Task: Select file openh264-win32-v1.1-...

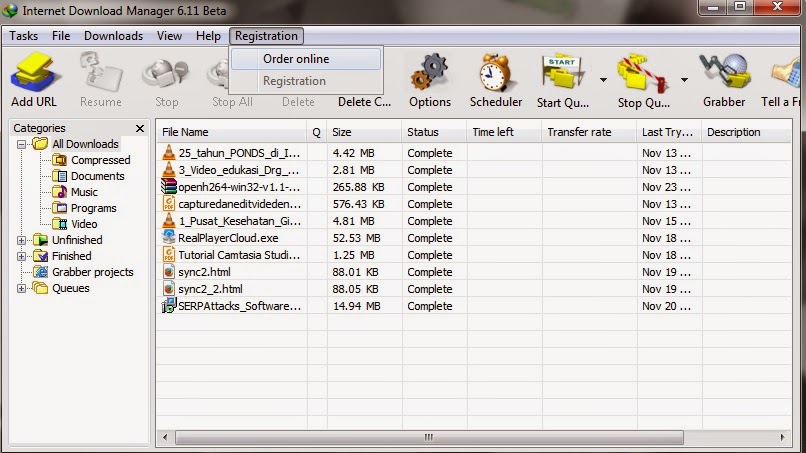Action: click(239, 187)
